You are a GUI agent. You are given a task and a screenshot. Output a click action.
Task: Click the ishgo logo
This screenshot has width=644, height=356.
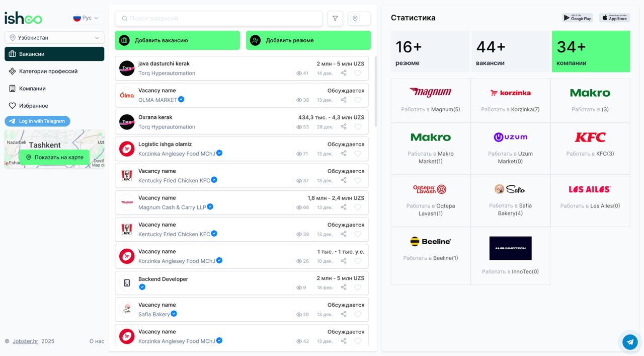click(23, 18)
